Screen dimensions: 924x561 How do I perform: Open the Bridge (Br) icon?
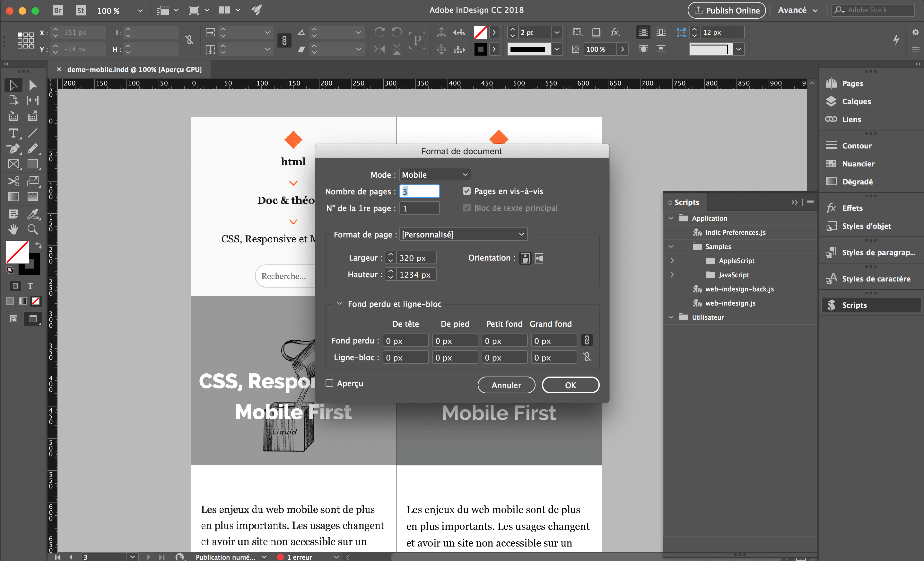tap(58, 10)
